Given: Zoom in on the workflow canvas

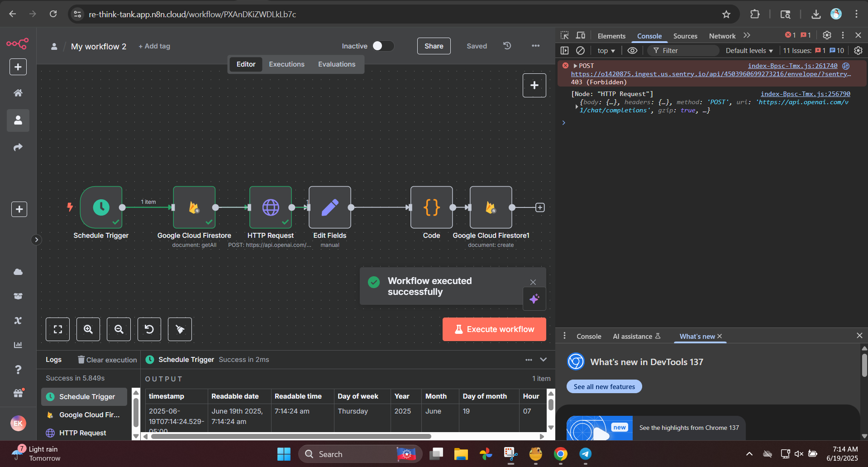Looking at the screenshot, I should 88,329.
